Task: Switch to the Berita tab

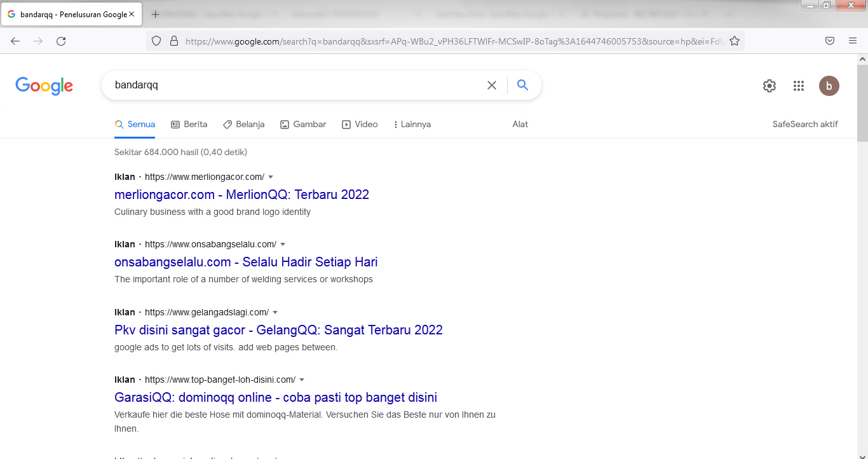Action: pyautogui.click(x=189, y=125)
